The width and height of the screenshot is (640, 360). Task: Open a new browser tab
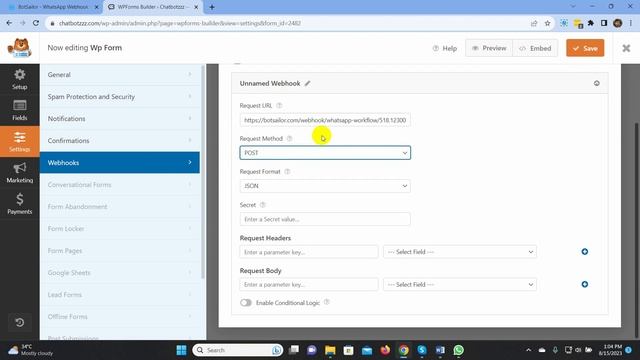point(212,7)
